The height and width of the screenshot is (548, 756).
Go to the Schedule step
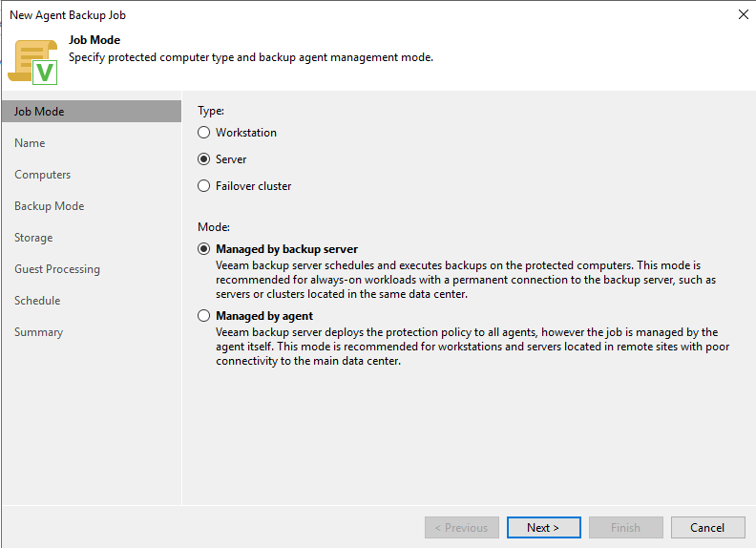coord(37,301)
